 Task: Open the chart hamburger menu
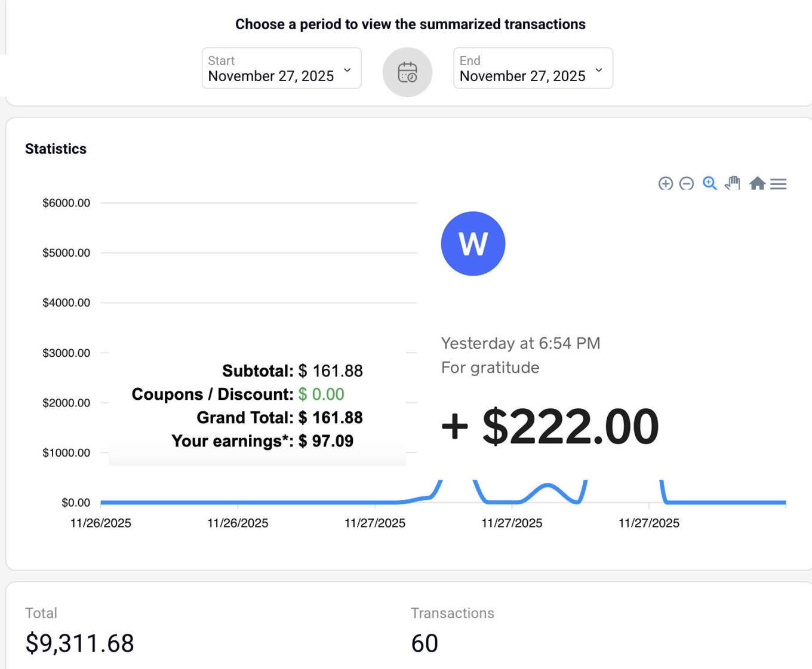(x=778, y=184)
